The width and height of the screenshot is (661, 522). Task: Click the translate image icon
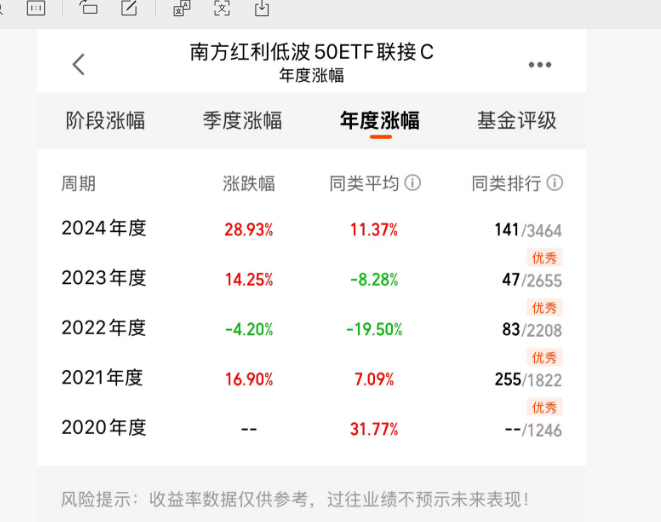pyautogui.click(x=182, y=8)
